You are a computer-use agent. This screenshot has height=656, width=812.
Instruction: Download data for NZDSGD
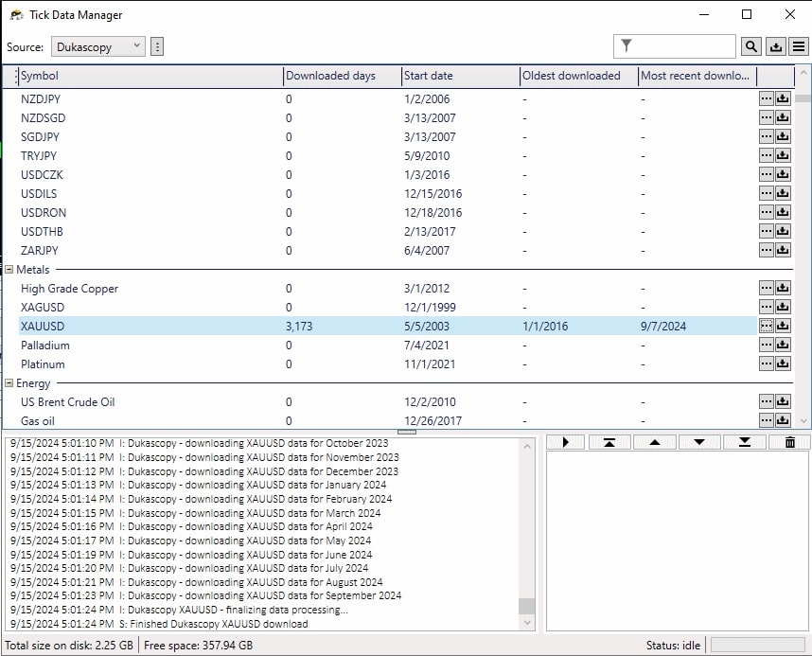coord(783,117)
